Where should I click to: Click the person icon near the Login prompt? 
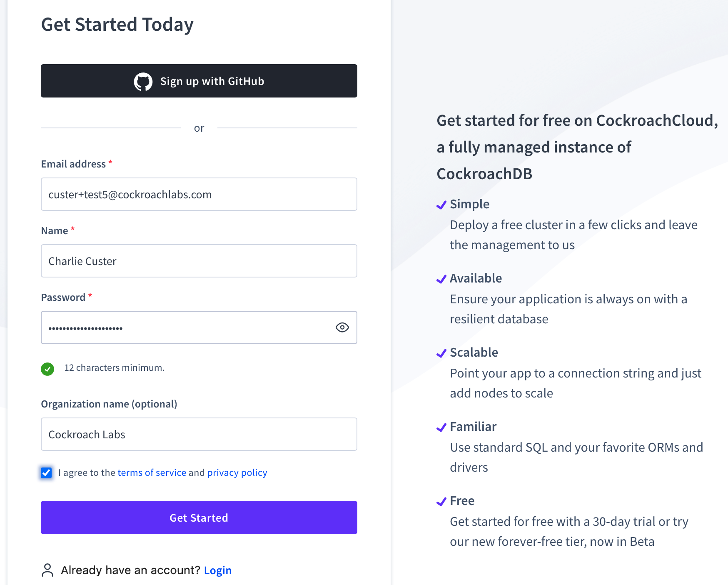47,570
